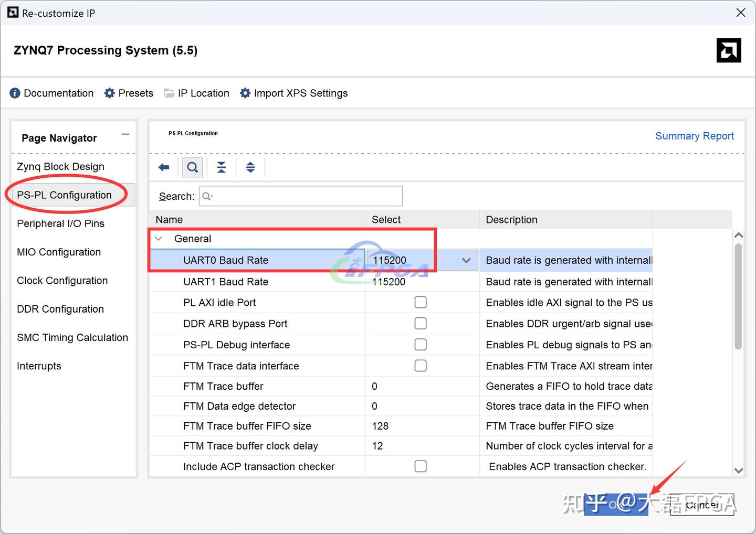The height and width of the screenshot is (534, 756).
Task: Open Documentation via the info icon
Action: [15, 93]
